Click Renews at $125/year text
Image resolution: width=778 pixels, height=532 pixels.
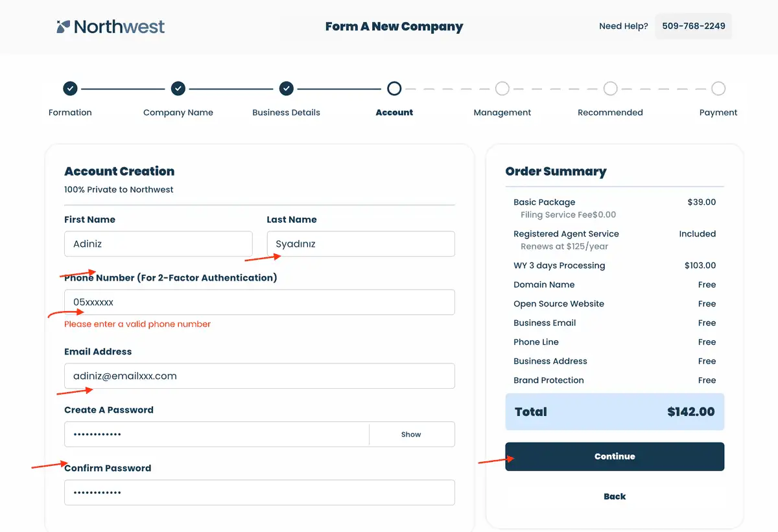point(564,247)
